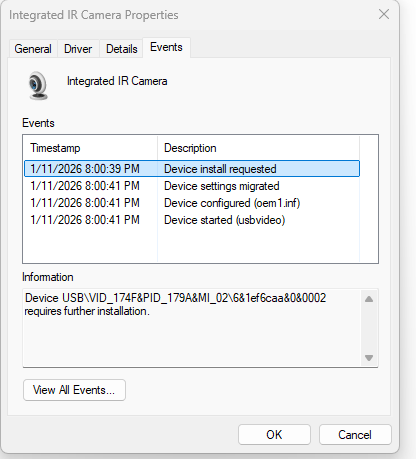
Task: Select the Timestamp column header
Action: pos(90,148)
